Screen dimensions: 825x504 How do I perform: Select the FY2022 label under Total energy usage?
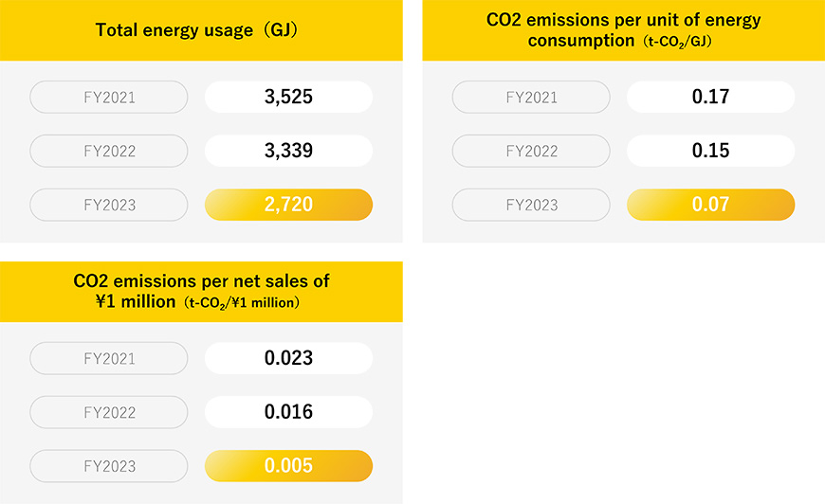(x=109, y=151)
